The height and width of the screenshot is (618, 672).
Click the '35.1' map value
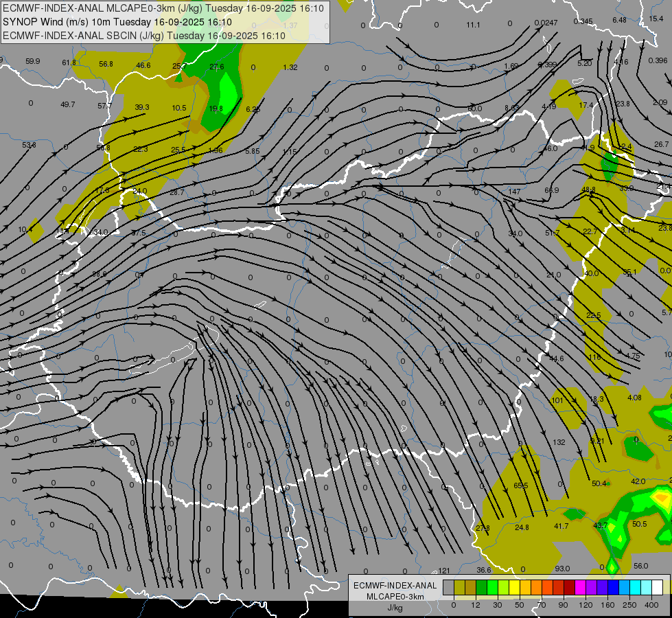click(x=629, y=272)
